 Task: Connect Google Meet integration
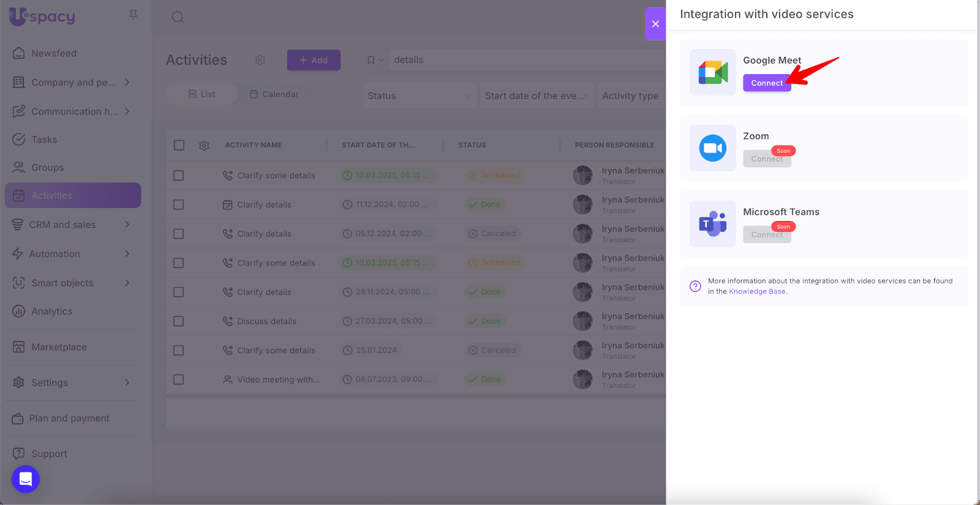[766, 83]
